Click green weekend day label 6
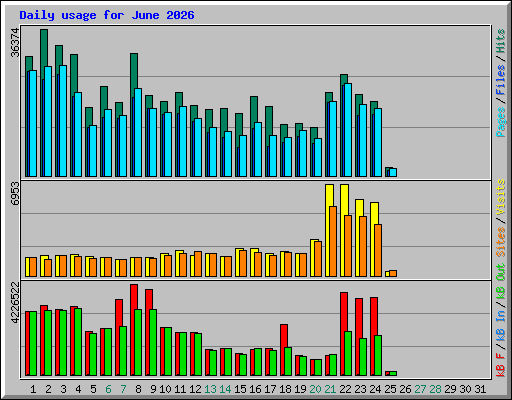512x400 pixels. [108, 389]
